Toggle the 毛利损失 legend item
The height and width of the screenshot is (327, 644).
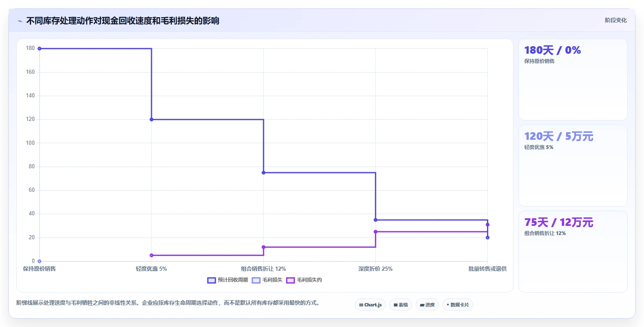(267, 280)
